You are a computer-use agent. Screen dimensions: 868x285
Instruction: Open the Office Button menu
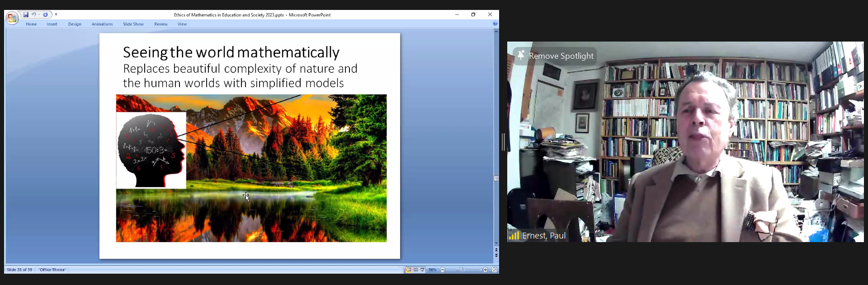tap(12, 18)
